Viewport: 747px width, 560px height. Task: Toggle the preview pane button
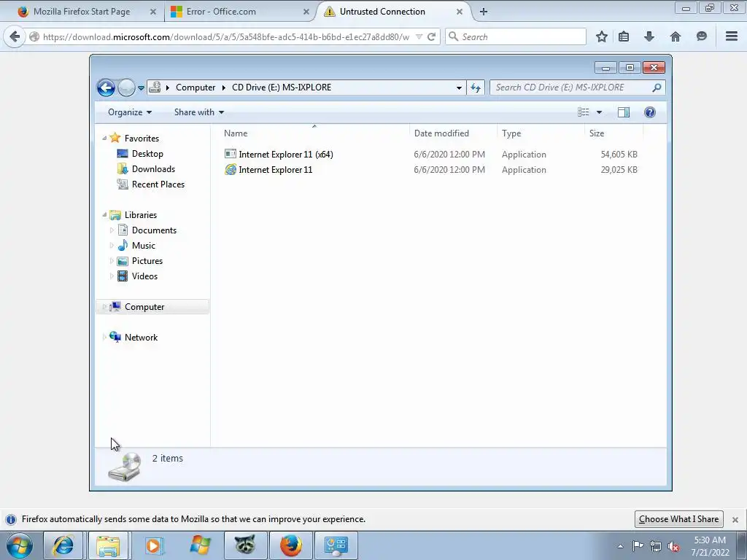click(x=624, y=112)
